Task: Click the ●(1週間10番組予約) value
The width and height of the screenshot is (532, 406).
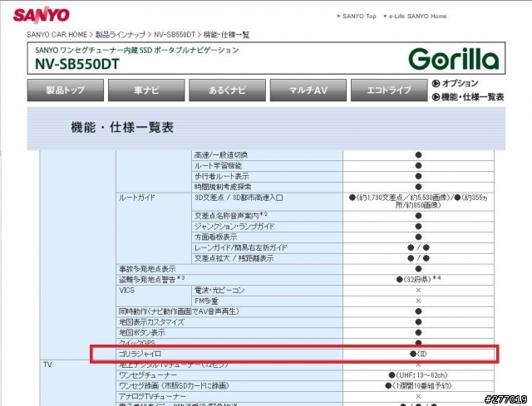Action: click(x=418, y=386)
